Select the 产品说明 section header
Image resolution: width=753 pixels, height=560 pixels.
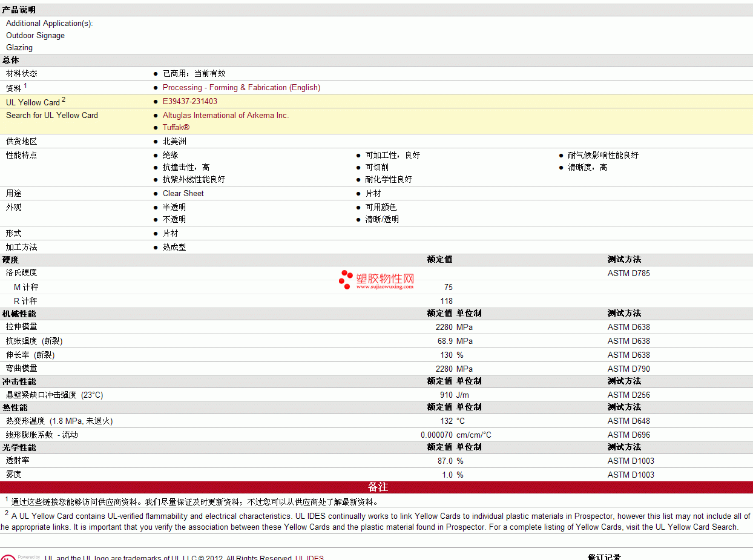pyautogui.click(x=19, y=10)
